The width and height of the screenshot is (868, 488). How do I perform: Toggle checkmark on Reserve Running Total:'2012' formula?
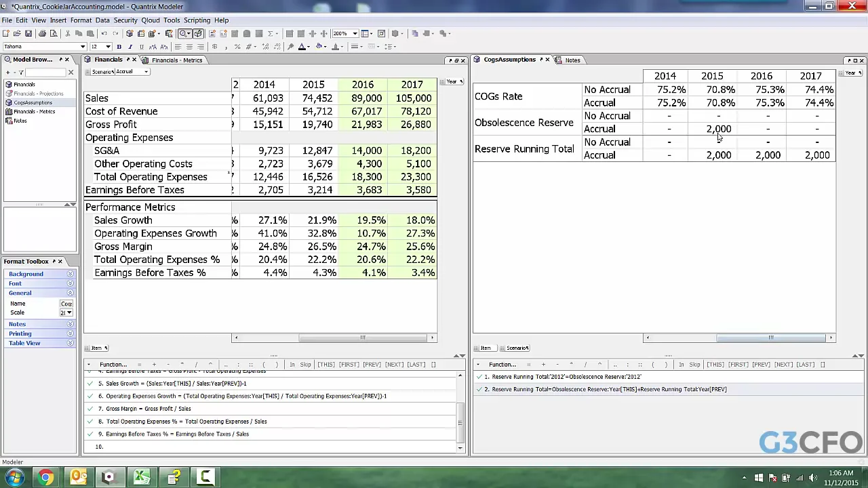[479, 377]
